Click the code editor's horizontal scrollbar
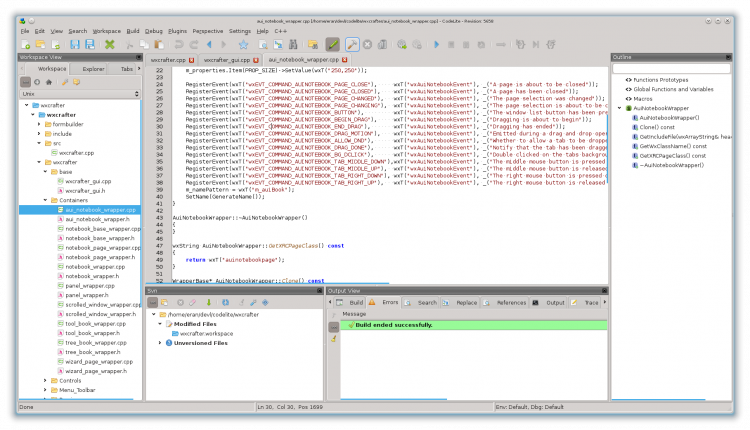The image size is (750, 430). (x=268, y=283)
